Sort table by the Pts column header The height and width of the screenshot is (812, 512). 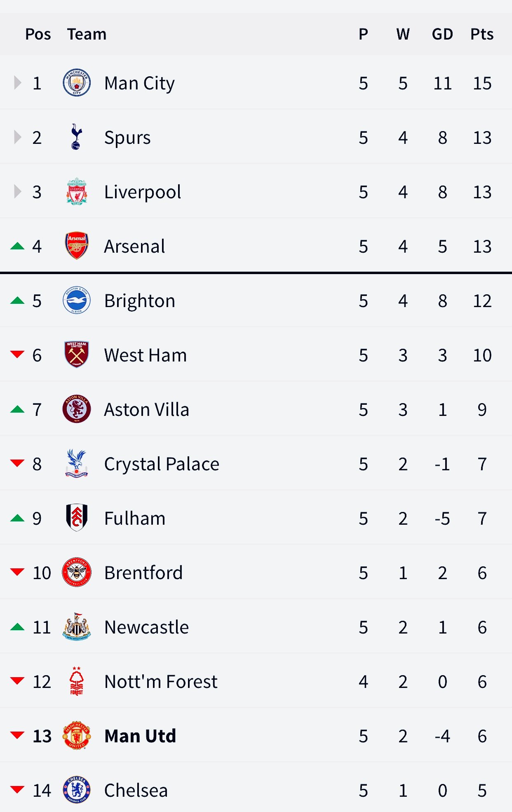point(482,34)
